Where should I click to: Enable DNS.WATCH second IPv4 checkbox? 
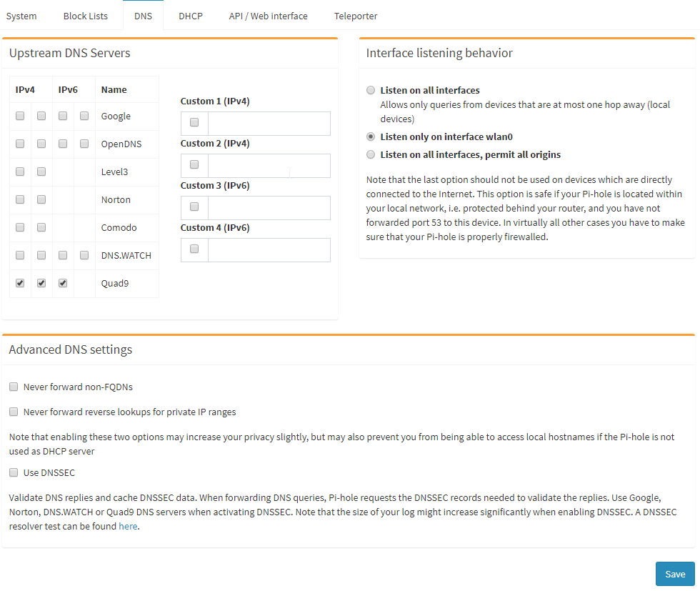tap(41, 255)
